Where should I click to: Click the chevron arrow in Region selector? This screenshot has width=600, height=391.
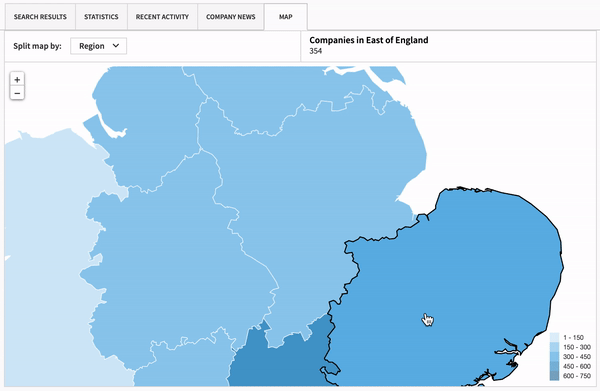(x=116, y=46)
